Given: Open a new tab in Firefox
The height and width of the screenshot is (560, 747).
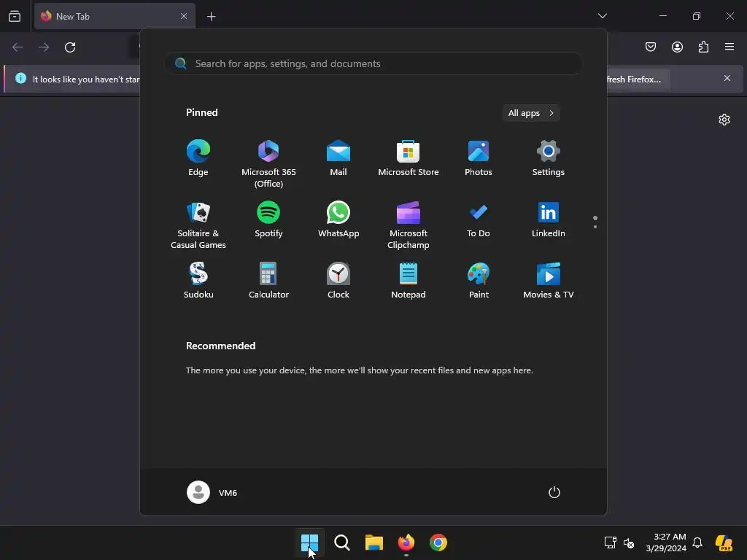Looking at the screenshot, I should [x=211, y=17].
